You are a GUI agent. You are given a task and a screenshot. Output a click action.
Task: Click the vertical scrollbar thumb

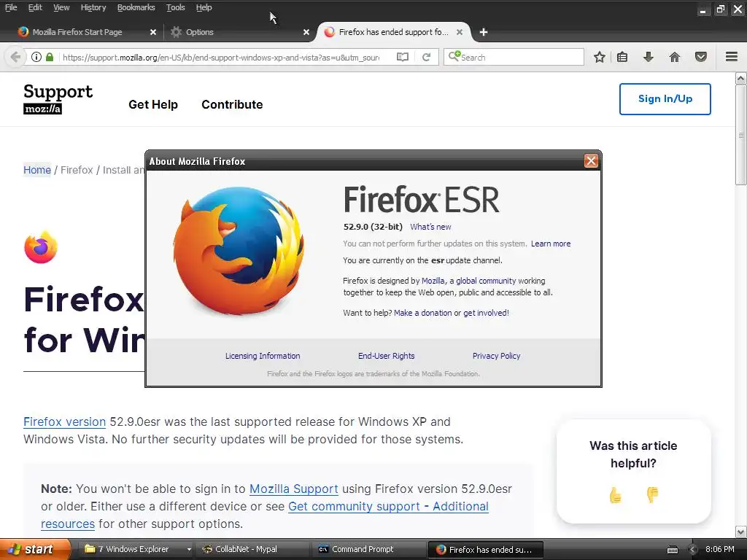pyautogui.click(x=741, y=135)
